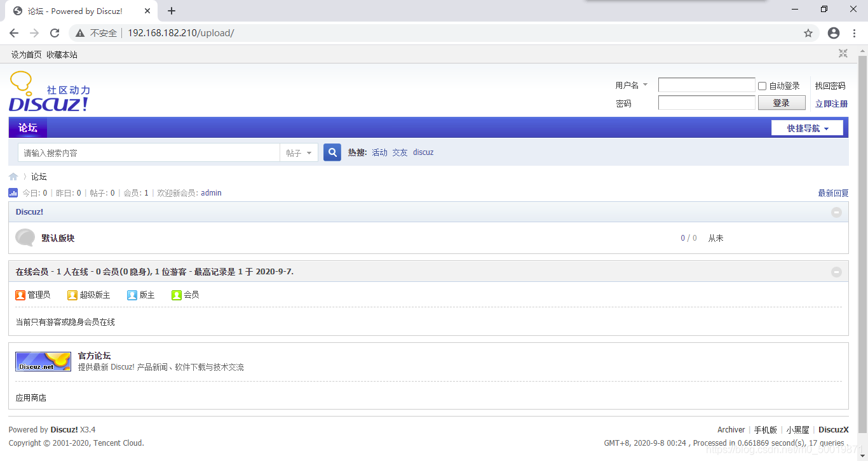Click the 超级版主 yellow user icon
This screenshot has width=868, height=461.
pos(72,295)
